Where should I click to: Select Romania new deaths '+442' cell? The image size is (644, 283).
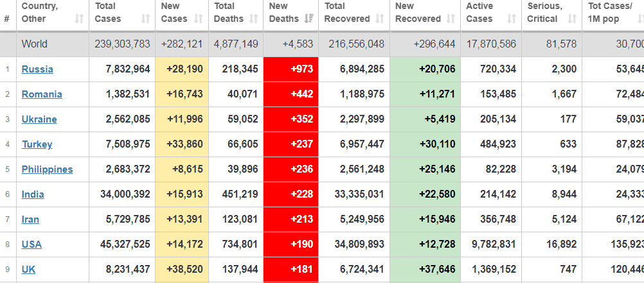click(x=291, y=94)
